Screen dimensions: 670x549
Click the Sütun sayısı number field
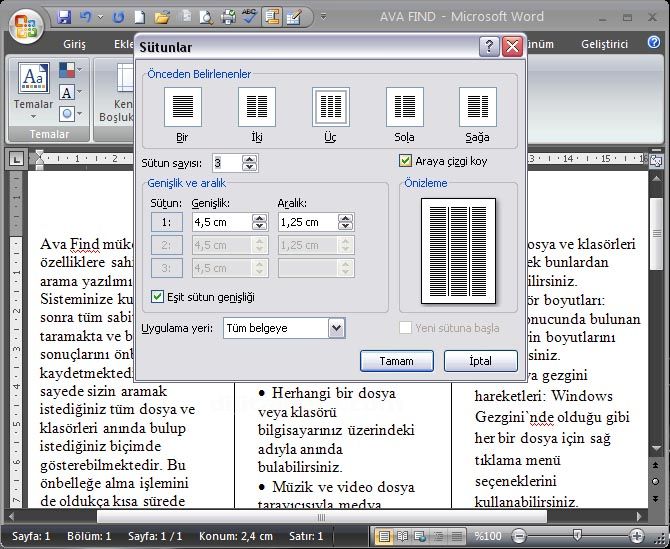click(227, 163)
